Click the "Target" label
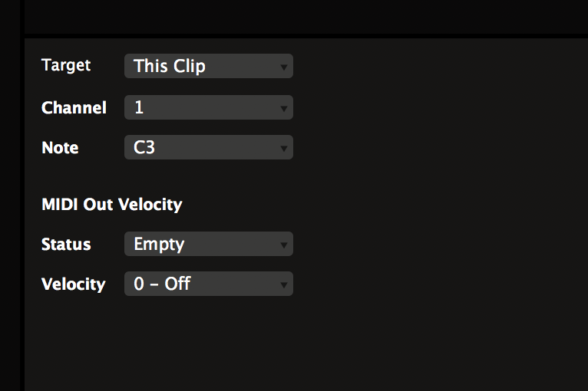Image resolution: width=588 pixels, height=391 pixels. (66, 65)
